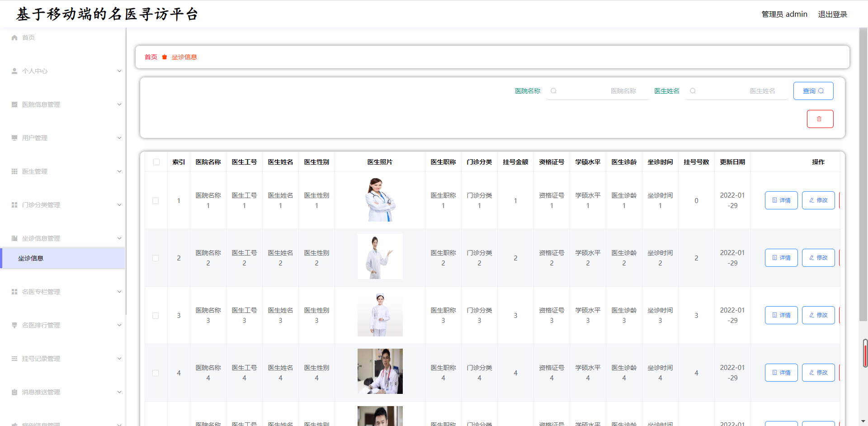Viewport: 868px width, 426px height.
Task: Check the checkbox for row 4
Action: pos(156,373)
